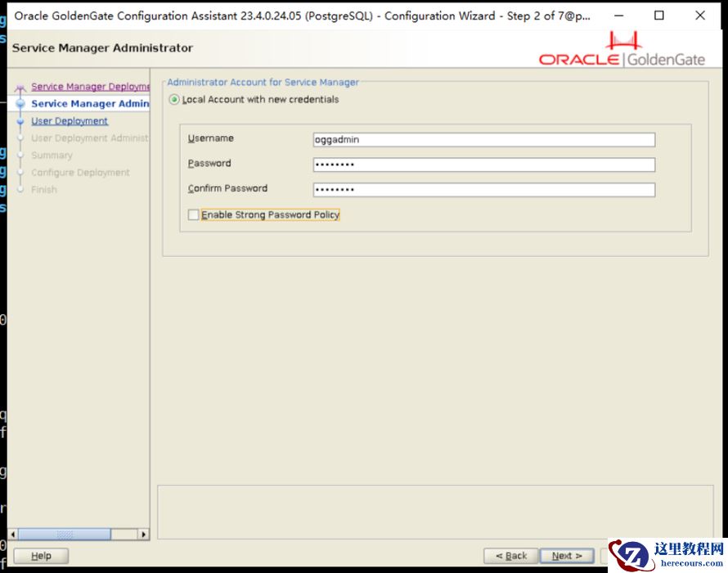The height and width of the screenshot is (573, 728).
Task: Click the Next button
Action: (567, 556)
